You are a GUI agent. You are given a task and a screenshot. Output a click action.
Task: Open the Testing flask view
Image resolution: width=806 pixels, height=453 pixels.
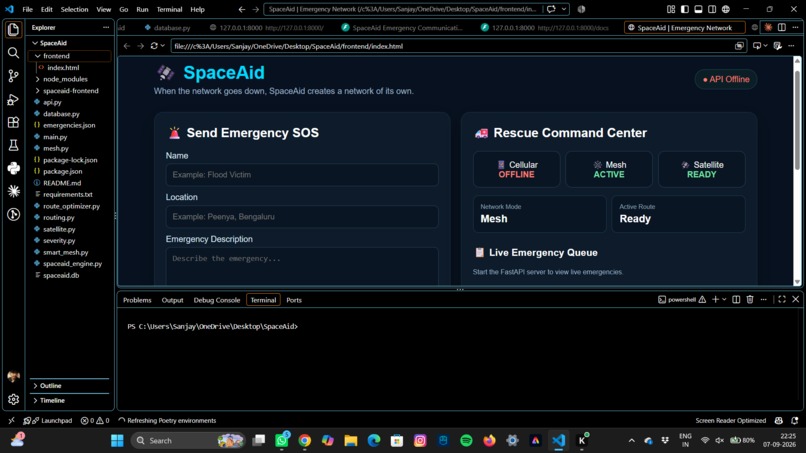pyautogui.click(x=13, y=146)
